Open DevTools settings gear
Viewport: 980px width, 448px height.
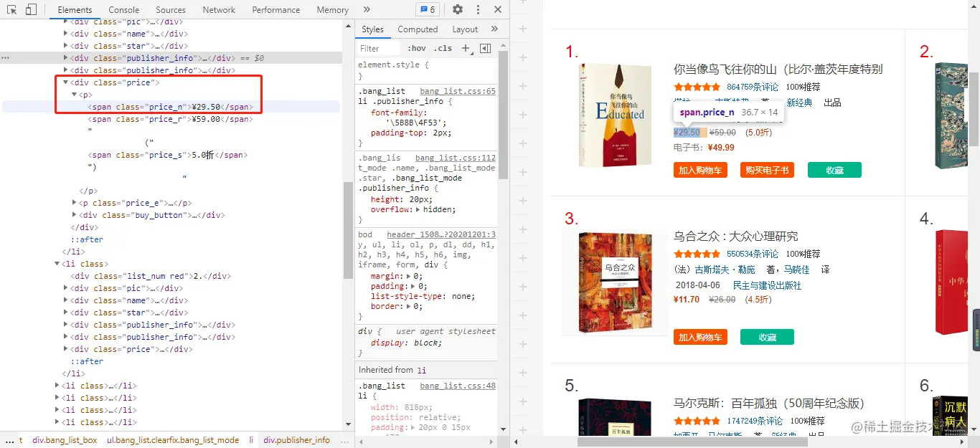point(458,9)
